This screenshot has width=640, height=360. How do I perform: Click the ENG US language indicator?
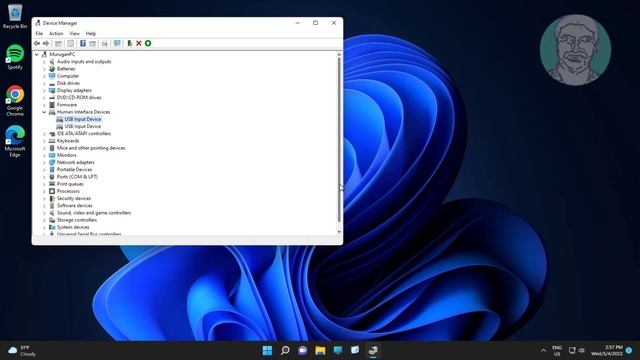tap(557, 351)
